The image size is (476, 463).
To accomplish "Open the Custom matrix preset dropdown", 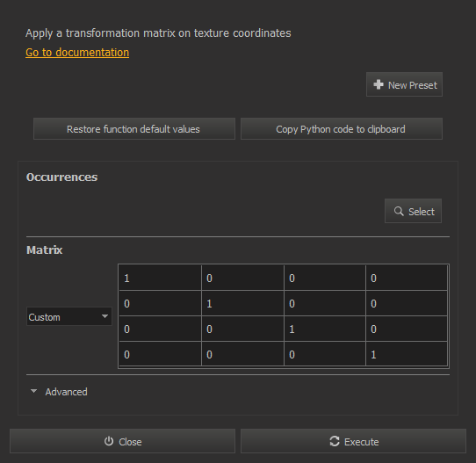I will [69, 316].
